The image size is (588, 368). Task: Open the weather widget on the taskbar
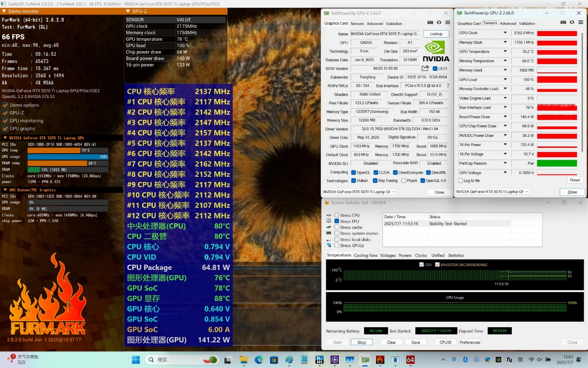coord(23,359)
